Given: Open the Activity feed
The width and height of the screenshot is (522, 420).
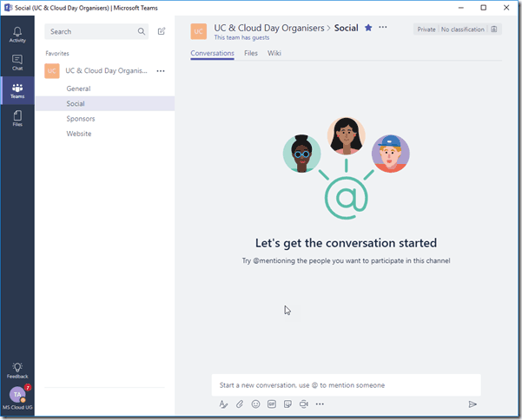Looking at the screenshot, I should point(17,35).
